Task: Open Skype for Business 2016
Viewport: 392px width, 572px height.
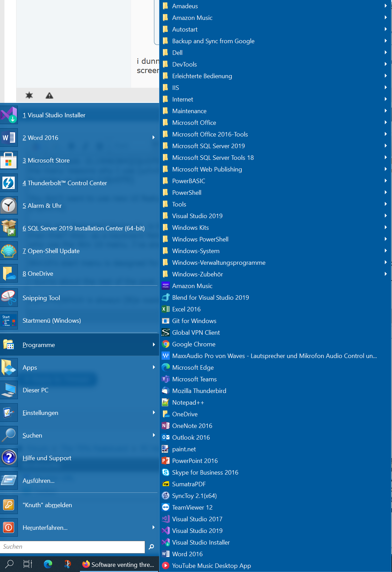Action: point(275,473)
